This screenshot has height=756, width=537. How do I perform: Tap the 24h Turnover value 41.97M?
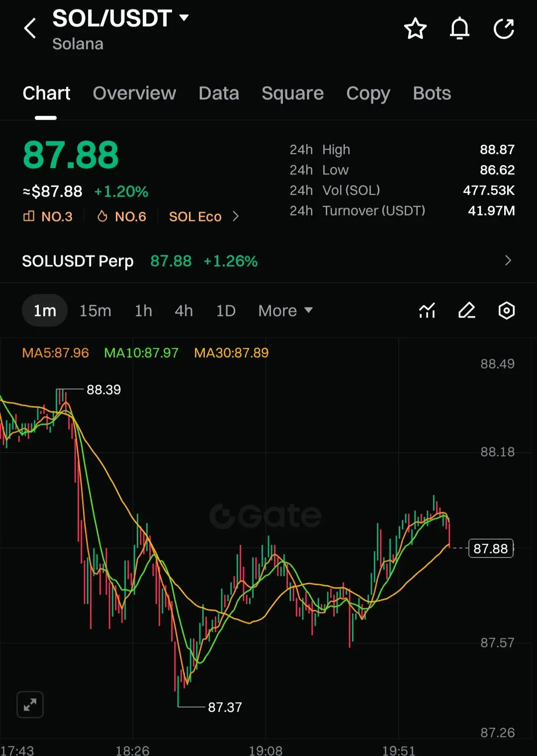tap(491, 211)
